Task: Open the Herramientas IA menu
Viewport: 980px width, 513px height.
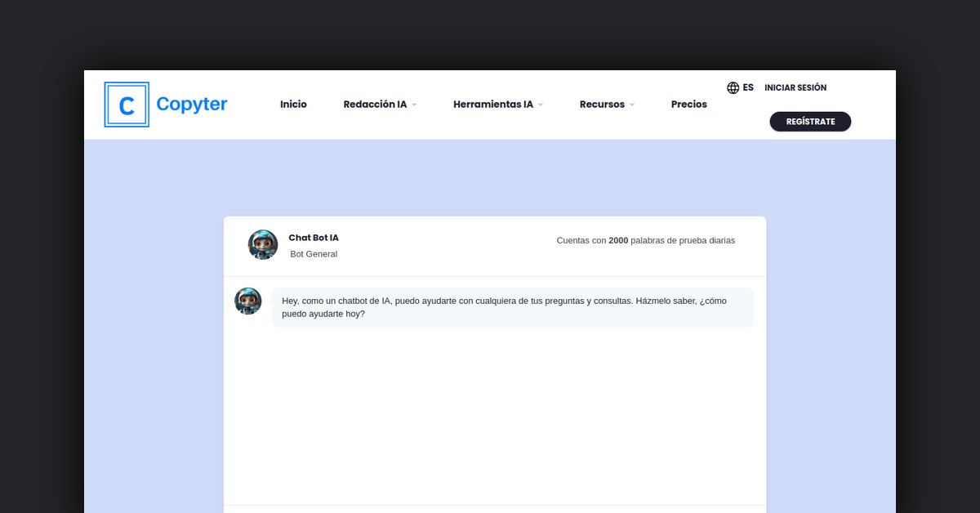Action: point(492,105)
